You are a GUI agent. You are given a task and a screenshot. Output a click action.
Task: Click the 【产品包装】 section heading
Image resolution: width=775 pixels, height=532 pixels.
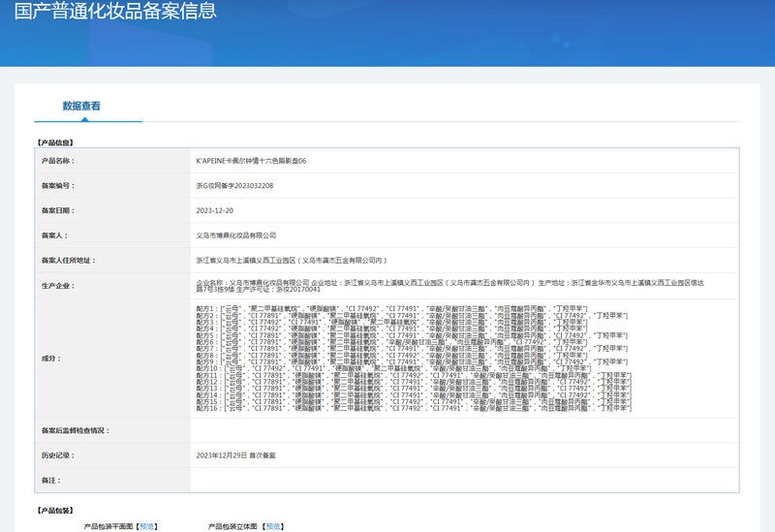click(55, 511)
